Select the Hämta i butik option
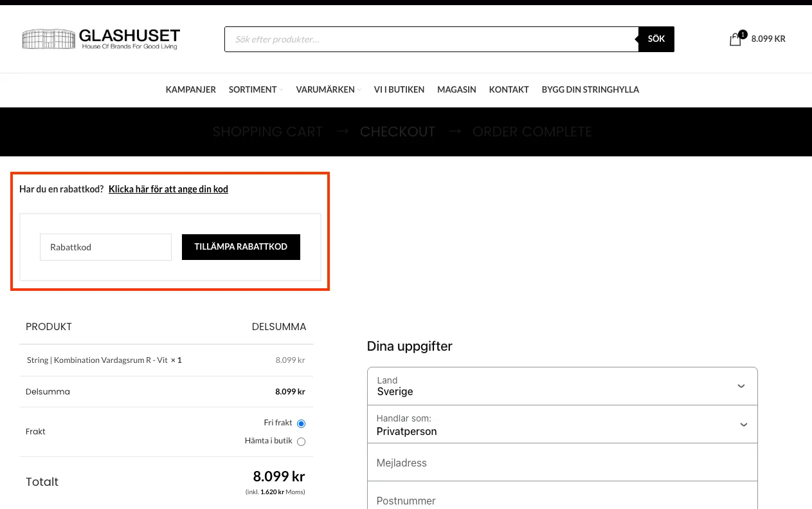This screenshot has height=509, width=812. click(x=301, y=441)
